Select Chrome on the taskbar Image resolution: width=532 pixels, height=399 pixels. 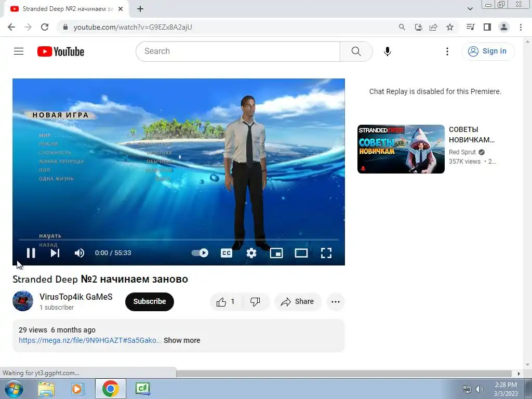(110, 389)
